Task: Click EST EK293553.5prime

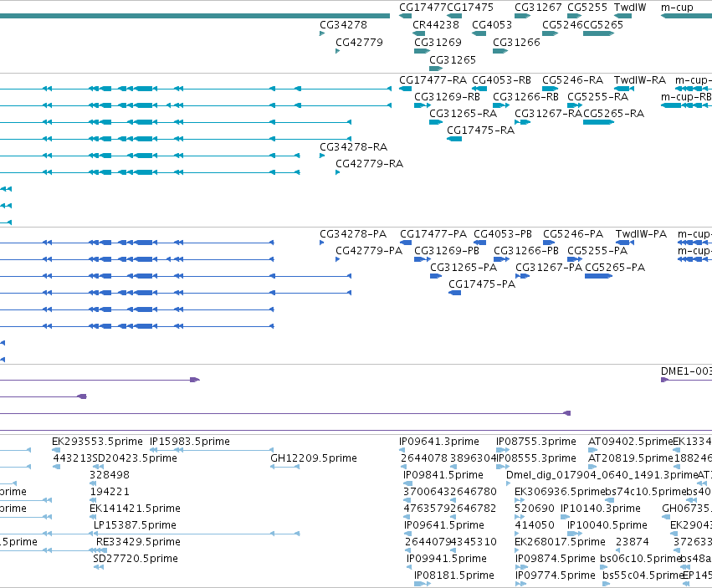Action: (x=97, y=442)
